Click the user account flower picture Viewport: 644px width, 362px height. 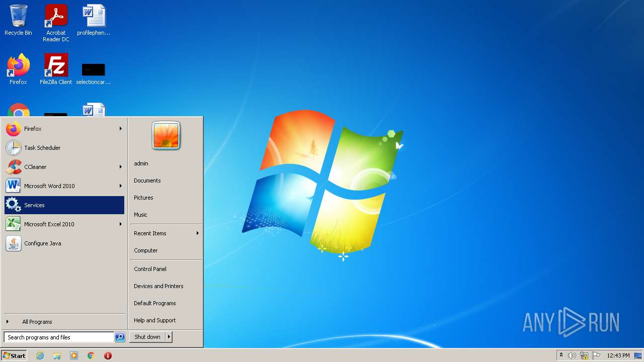click(166, 136)
